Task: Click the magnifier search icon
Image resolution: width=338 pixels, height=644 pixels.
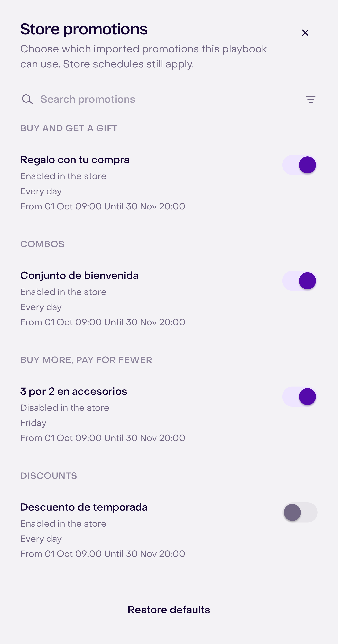Action: click(27, 99)
